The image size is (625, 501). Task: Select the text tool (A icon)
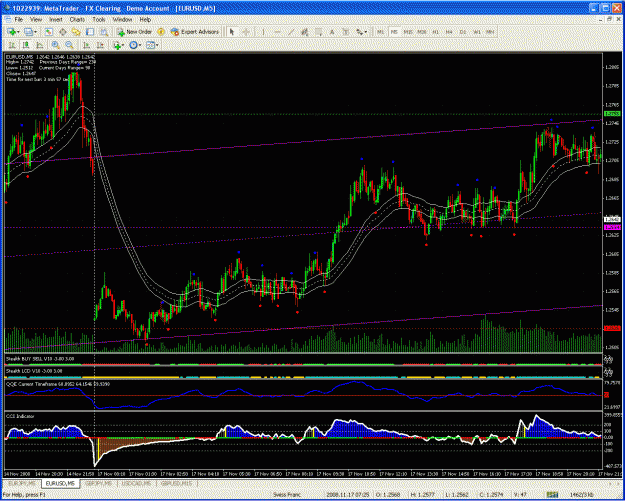(332, 32)
